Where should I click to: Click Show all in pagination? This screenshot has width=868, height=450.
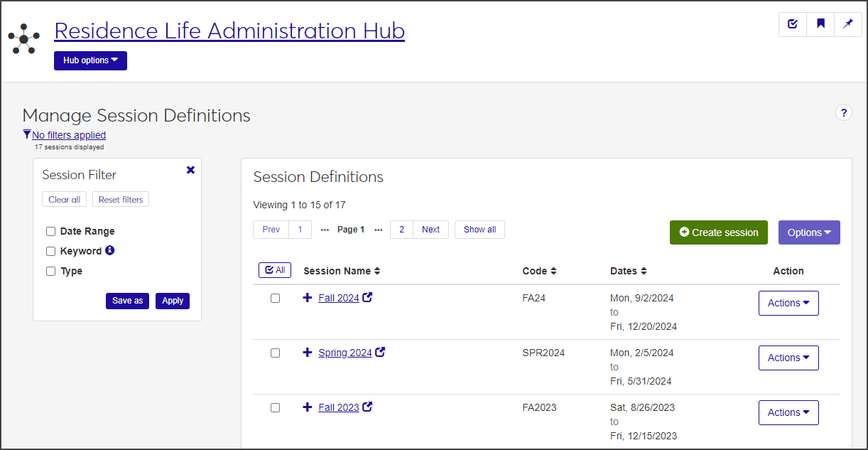[x=479, y=230]
